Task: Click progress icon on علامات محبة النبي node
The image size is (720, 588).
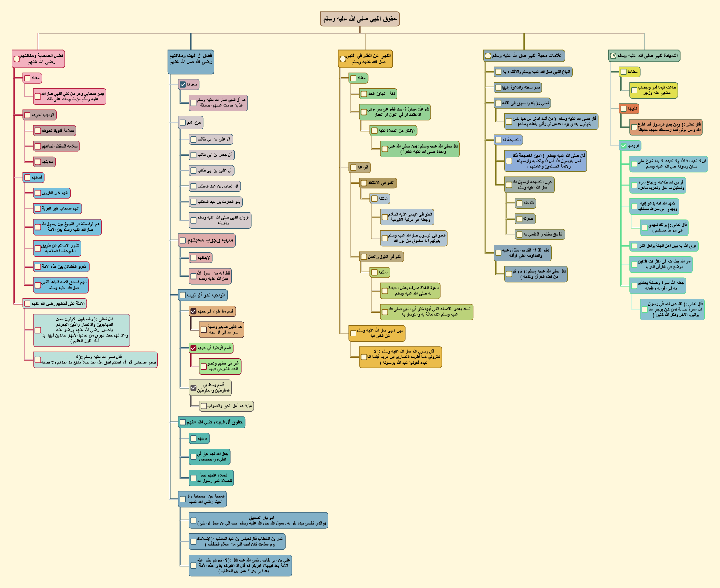Action: (x=488, y=56)
